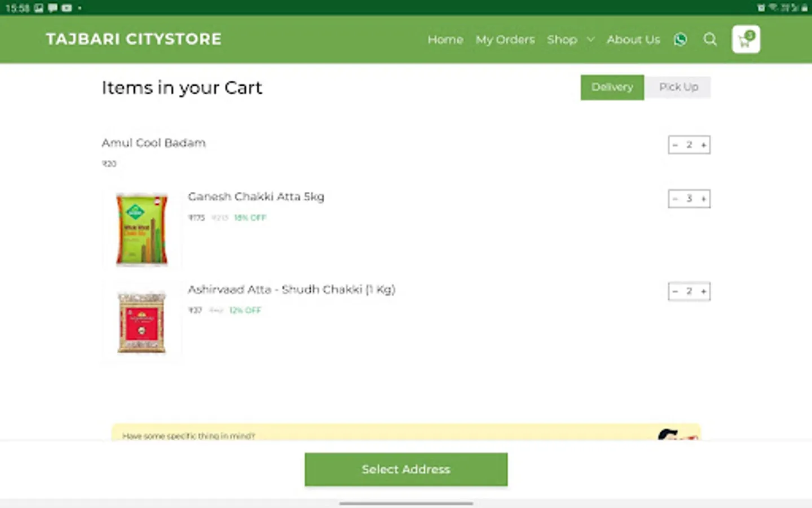812x508 pixels.
Task: Decrease Ashirvaad Atta quantity
Action: click(x=675, y=291)
